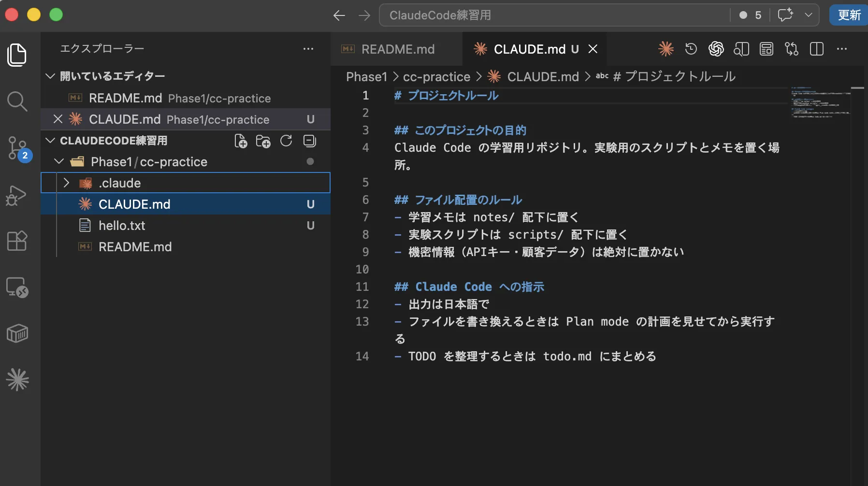This screenshot has width=868, height=486.
Task: Open the Run and Debug view
Action: [16, 195]
